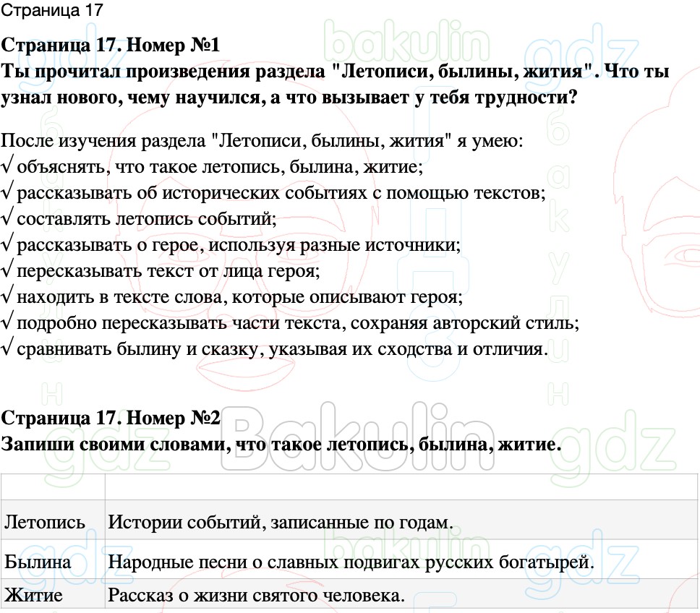Click the line "находить в тексте слова, которые описывают героя"
Image resolution: width=700 pixels, height=613 pixels.
pos(231,296)
